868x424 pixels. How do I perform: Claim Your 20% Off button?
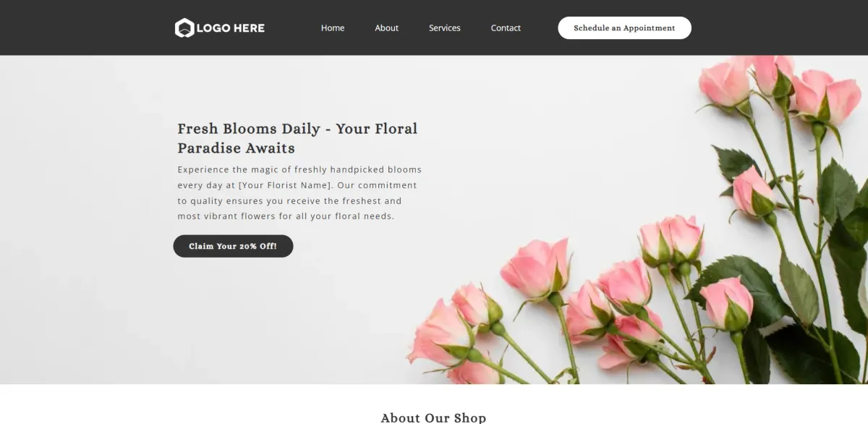(x=233, y=246)
